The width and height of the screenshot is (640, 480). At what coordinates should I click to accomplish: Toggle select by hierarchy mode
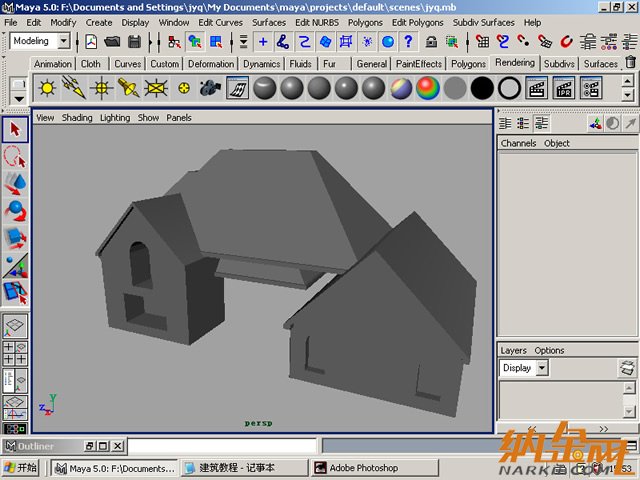pyautogui.click(x=174, y=42)
